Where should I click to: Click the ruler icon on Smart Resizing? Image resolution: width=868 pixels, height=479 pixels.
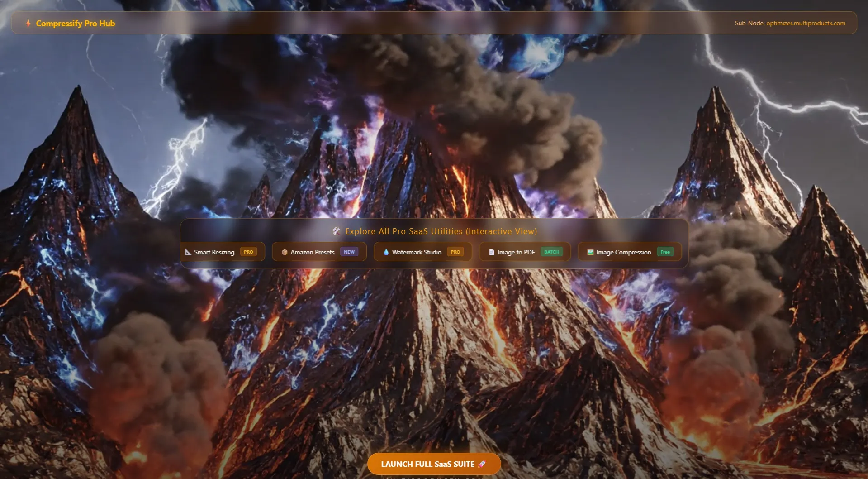point(188,252)
